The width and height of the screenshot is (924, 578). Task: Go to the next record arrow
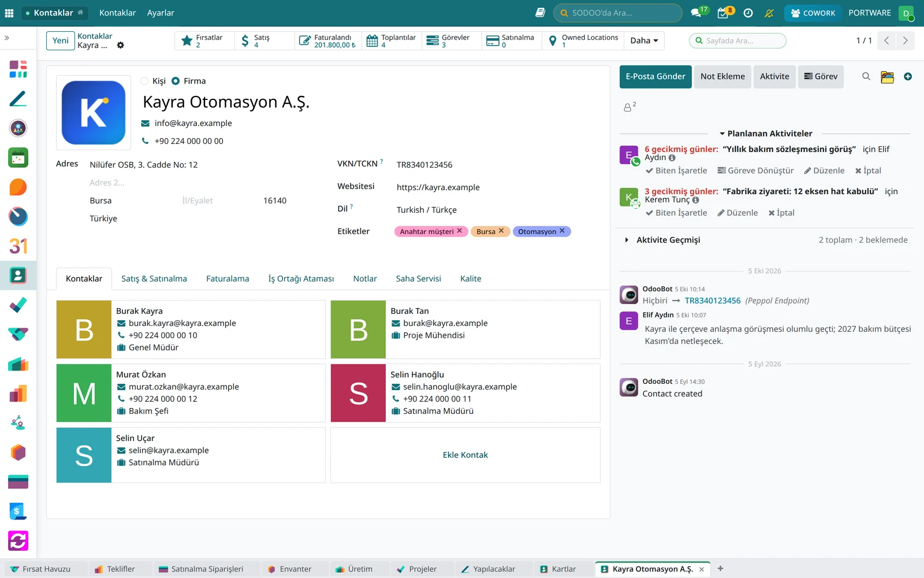pyautogui.click(x=905, y=40)
